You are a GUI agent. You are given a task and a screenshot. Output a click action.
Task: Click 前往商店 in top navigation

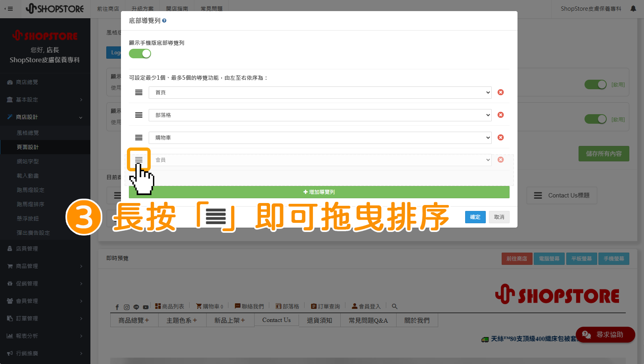(x=108, y=9)
